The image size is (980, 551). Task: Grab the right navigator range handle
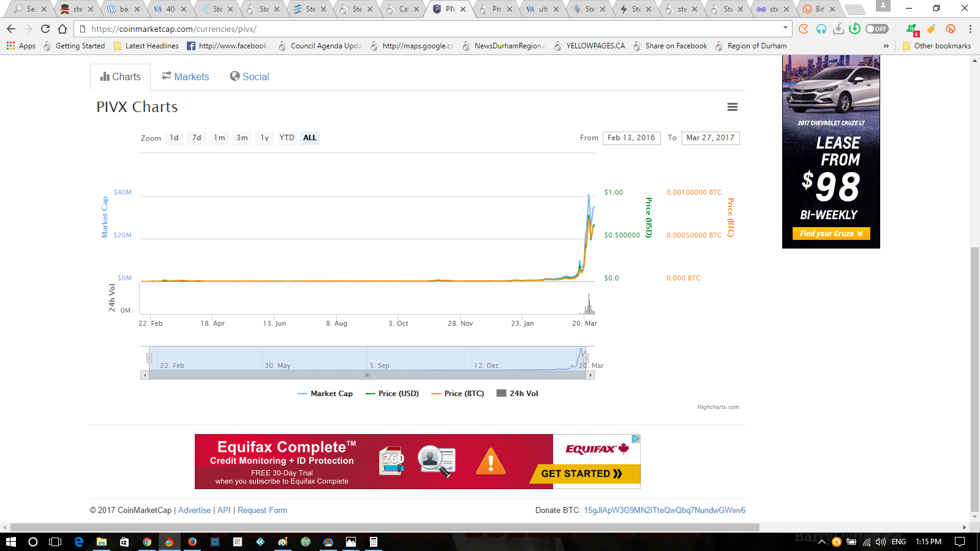pyautogui.click(x=586, y=358)
